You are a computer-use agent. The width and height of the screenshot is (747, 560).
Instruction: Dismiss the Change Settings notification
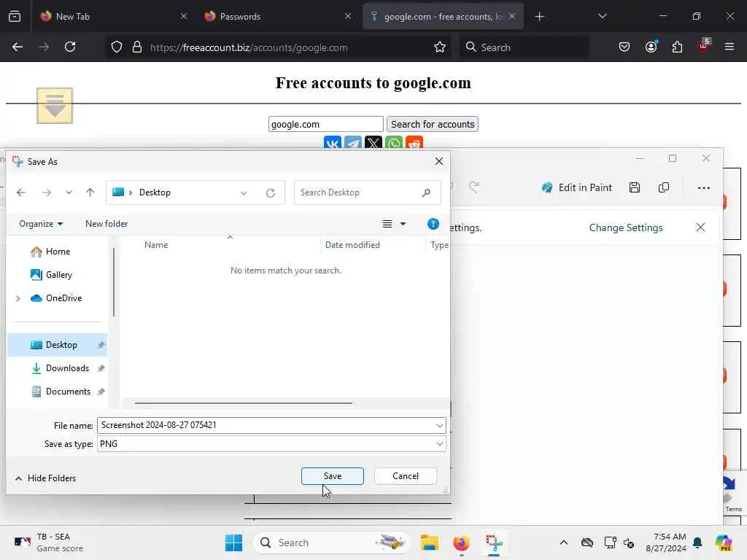[700, 227]
